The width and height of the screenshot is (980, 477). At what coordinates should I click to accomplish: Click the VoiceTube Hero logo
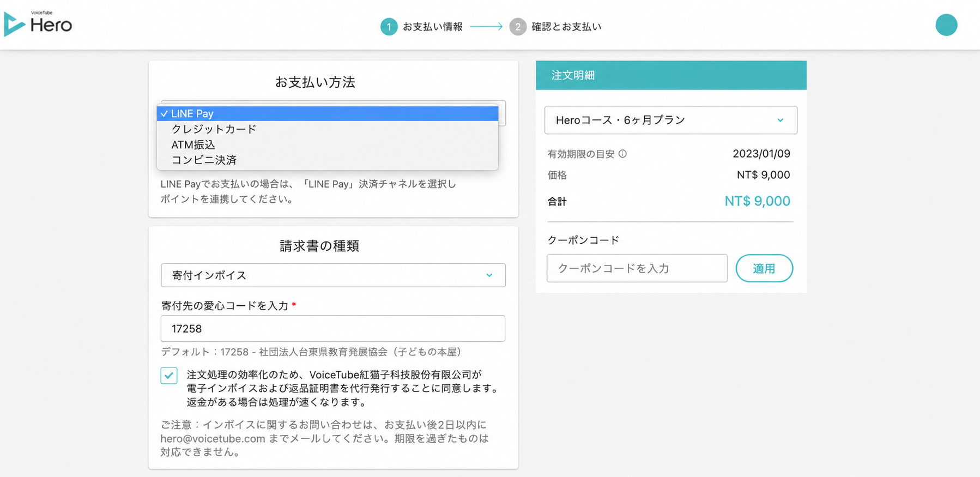point(38,24)
